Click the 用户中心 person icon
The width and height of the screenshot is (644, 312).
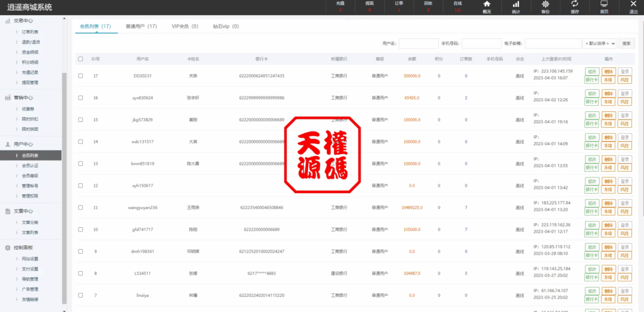pos(8,145)
